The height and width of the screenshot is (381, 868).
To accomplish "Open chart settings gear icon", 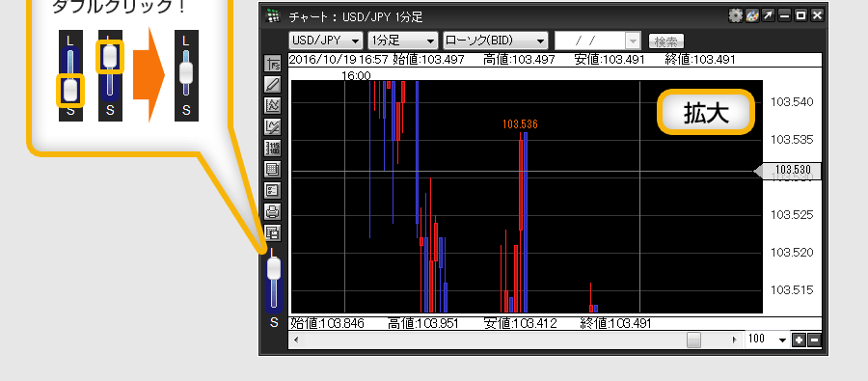I will tap(735, 16).
